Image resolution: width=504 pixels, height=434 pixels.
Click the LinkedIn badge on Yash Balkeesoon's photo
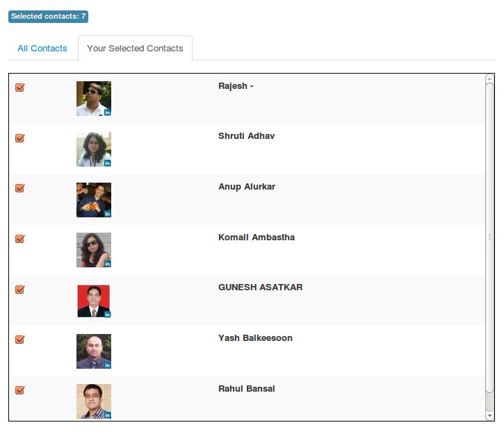(x=108, y=365)
